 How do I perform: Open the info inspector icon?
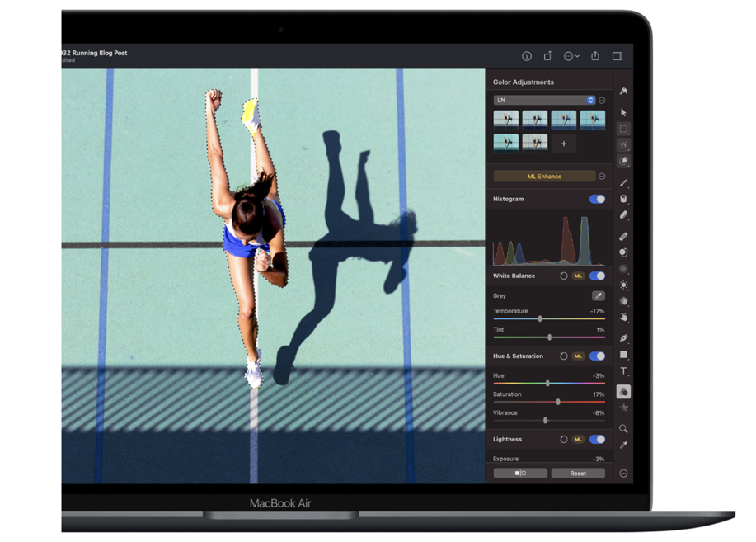tap(527, 56)
